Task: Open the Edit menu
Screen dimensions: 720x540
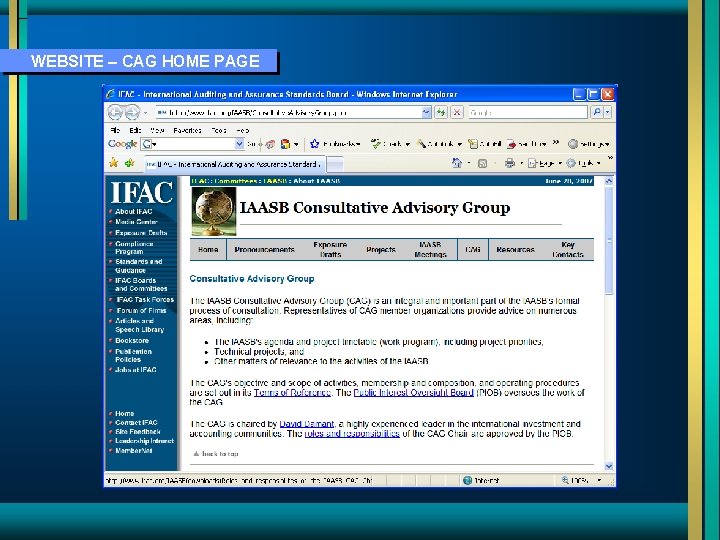Action: (135, 130)
